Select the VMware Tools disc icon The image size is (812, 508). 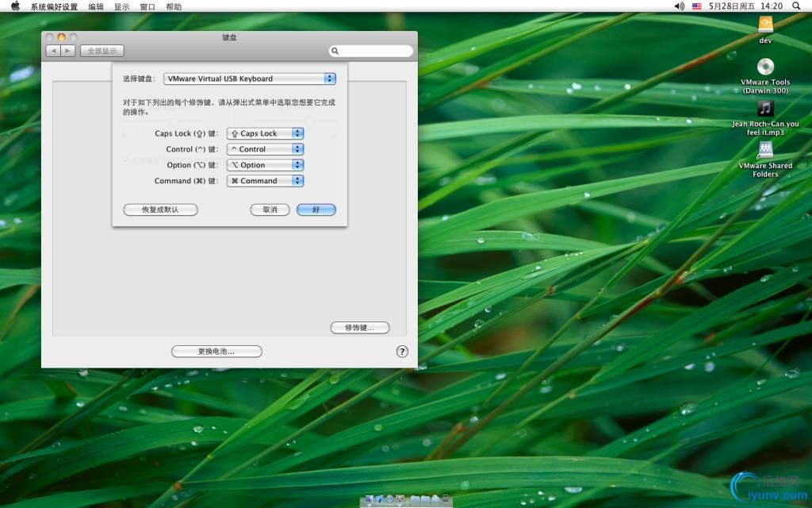pos(765,67)
